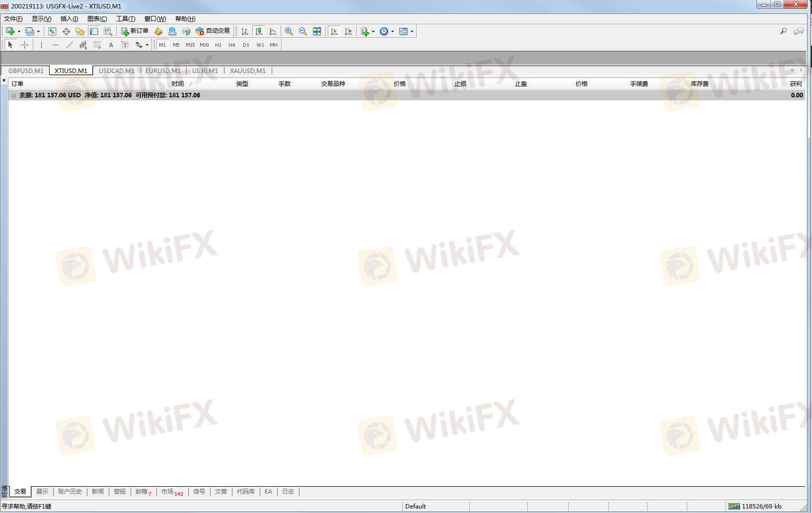Select the text label T tool
The height and width of the screenshot is (513, 812).
[x=125, y=45]
